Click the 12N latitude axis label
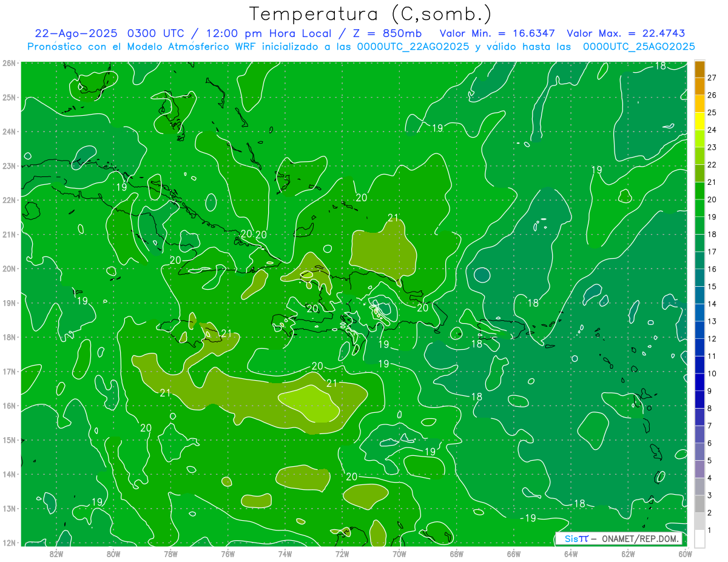 pos(9,543)
